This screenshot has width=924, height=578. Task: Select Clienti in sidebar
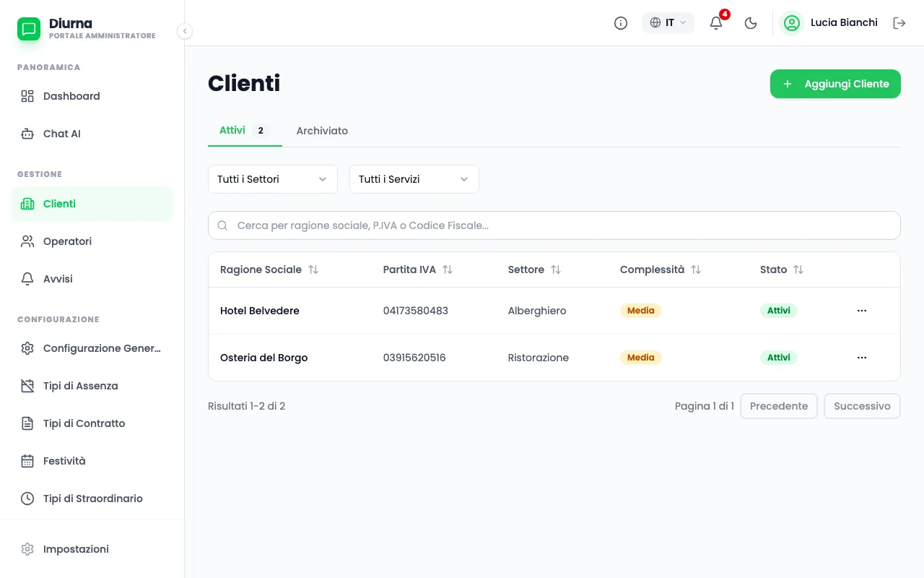(x=92, y=204)
